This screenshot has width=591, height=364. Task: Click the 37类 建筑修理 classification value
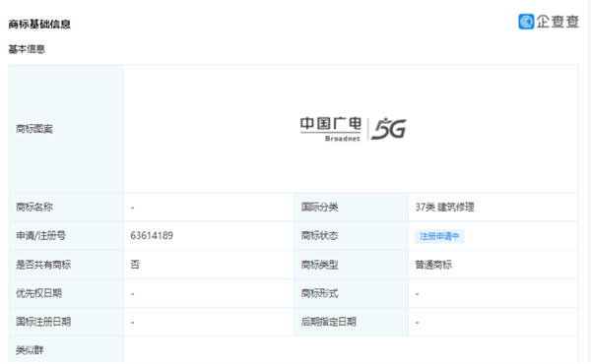445,207
